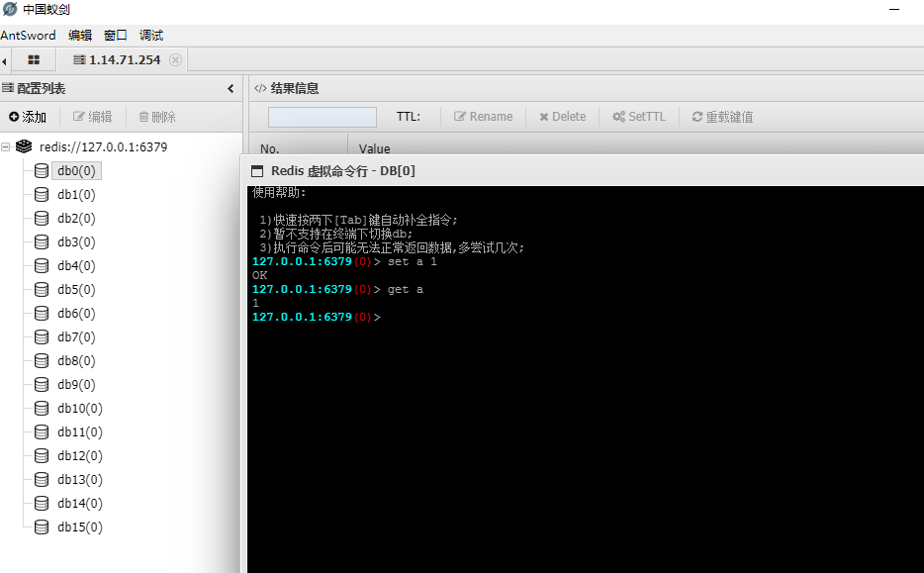
Task: Click the 删除 toolbar button
Action: (x=157, y=117)
